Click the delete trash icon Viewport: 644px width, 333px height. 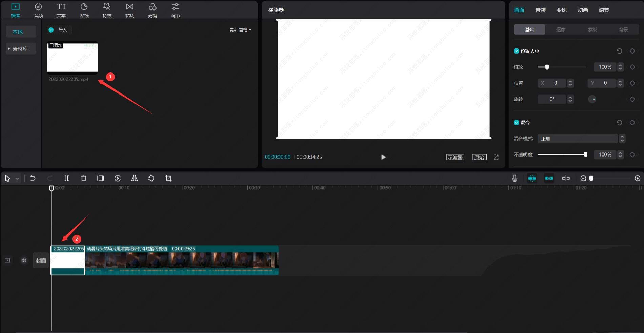(x=84, y=178)
